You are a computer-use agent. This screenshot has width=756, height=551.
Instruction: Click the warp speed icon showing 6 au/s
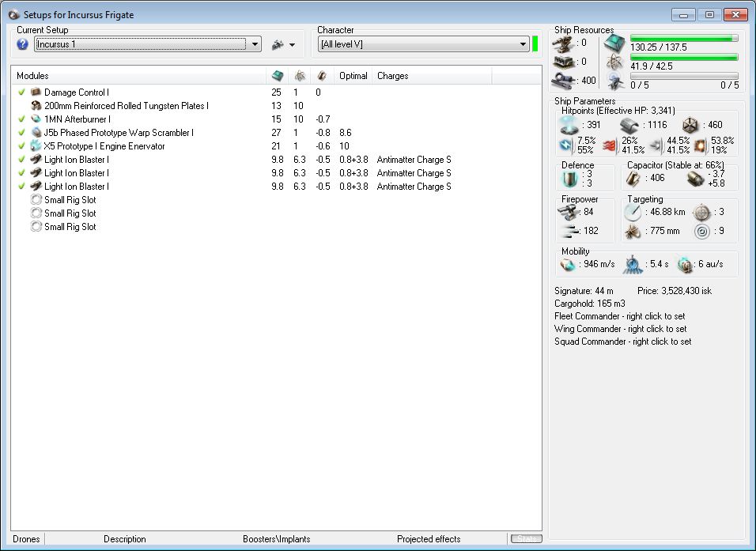pyautogui.click(x=685, y=264)
